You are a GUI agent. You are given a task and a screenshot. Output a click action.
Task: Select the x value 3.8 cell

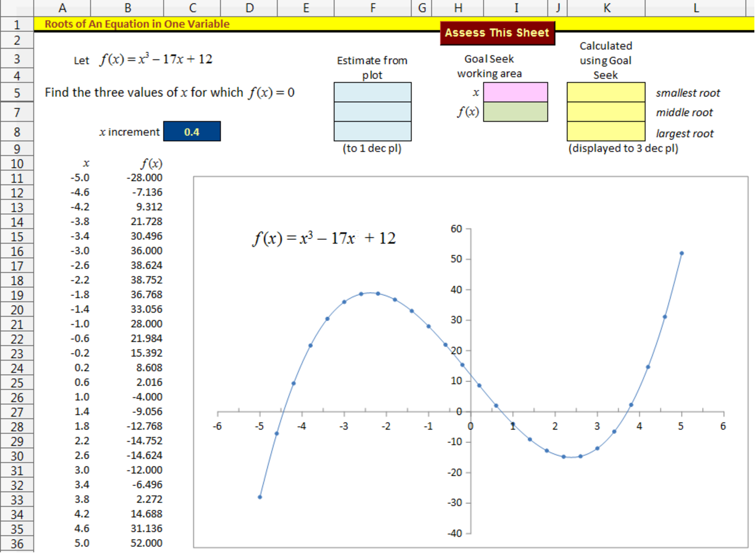(x=82, y=500)
